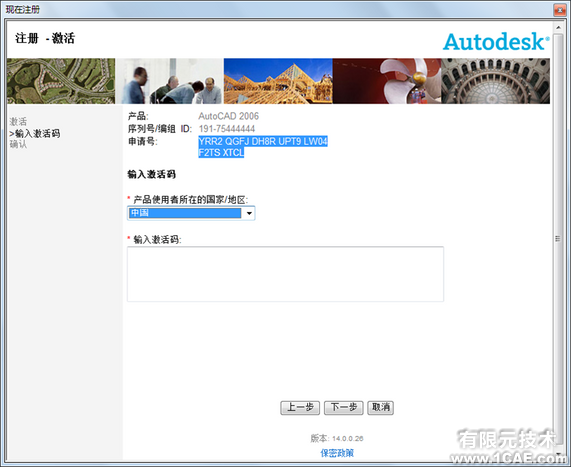Cancel activation with the 取消 button
The image size is (571, 467).
(381, 407)
